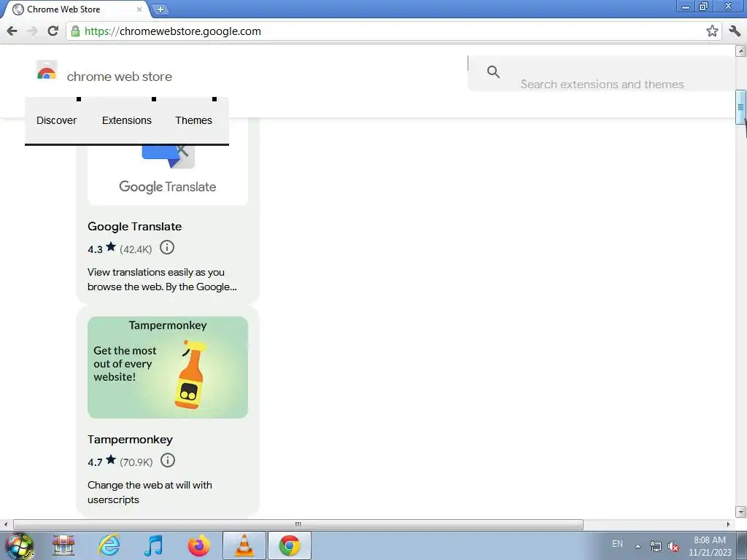The width and height of the screenshot is (747, 560).
Task: Click the EN language indicator
Action: 617,544
